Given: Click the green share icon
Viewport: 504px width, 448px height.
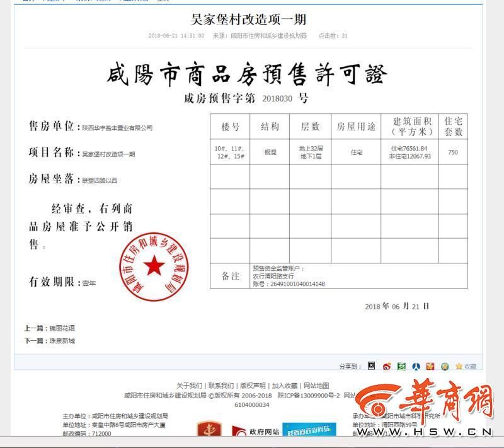Looking at the screenshot, I should (401, 366).
